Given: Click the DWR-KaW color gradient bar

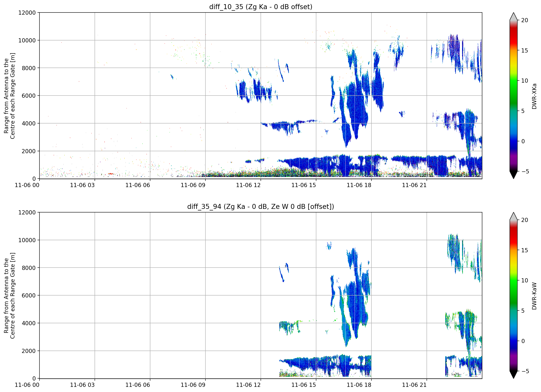Looking at the screenshot, I should click(x=513, y=295).
